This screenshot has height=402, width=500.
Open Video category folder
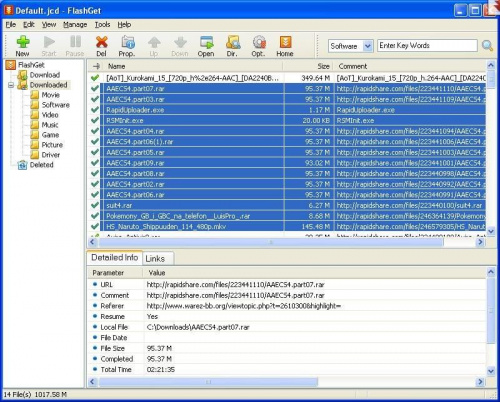50,115
